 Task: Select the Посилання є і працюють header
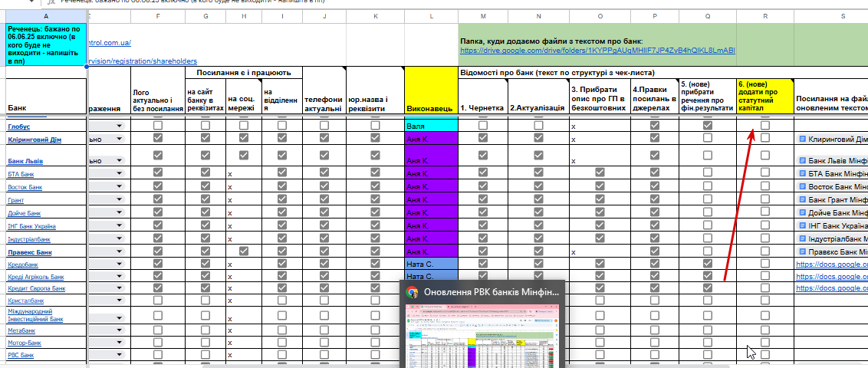[244, 73]
